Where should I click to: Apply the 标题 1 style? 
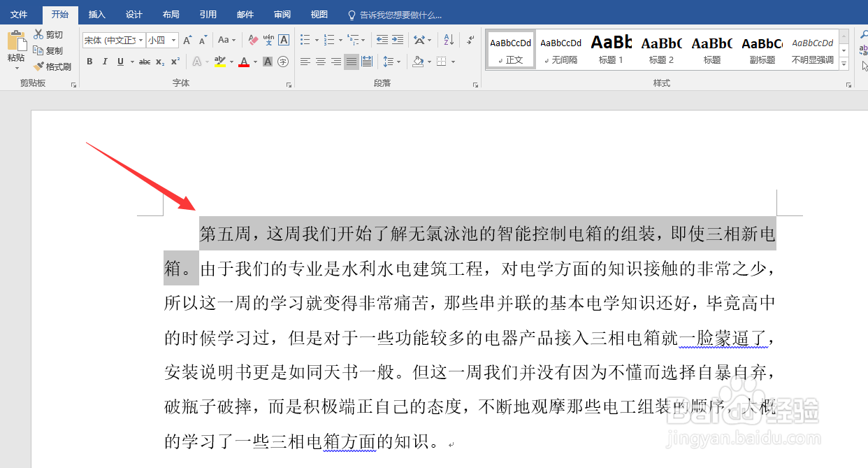pos(610,50)
